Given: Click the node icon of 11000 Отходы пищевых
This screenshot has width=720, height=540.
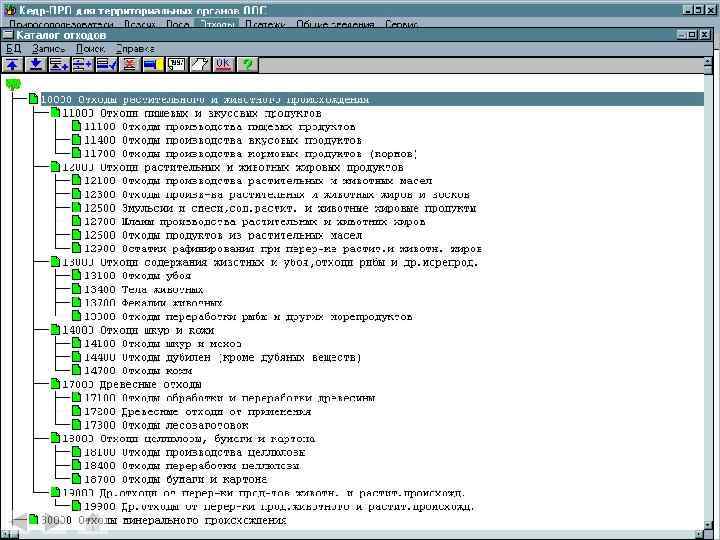Looking at the screenshot, I should [55, 112].
